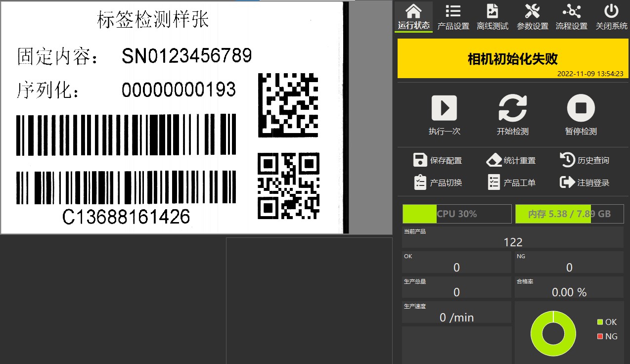Click the timestamp 2022-11-09 13:54:23
630x364 pixels.
tap(590, 74)
